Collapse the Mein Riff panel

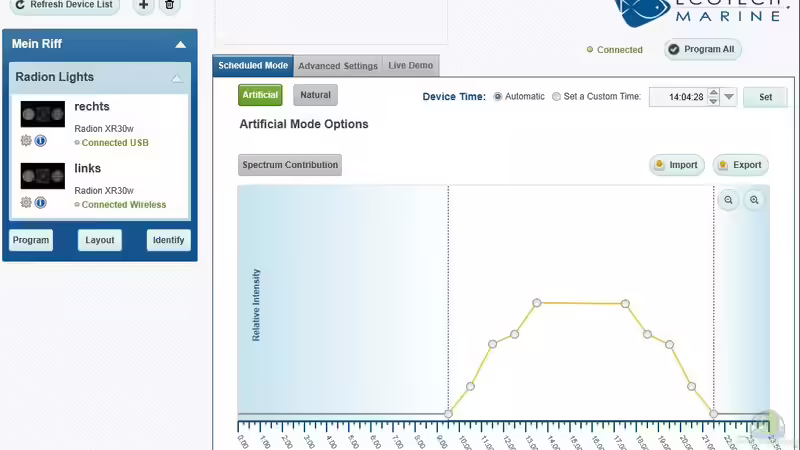[180, 45]
